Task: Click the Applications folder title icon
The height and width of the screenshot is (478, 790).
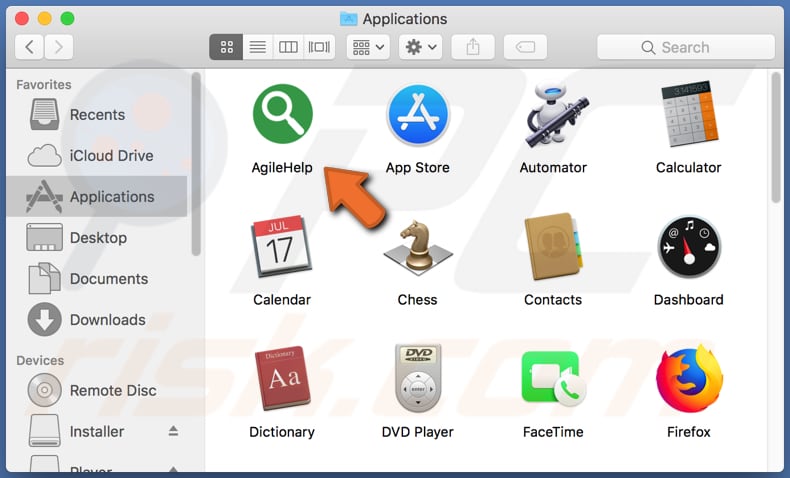Action: pos(349,19)
